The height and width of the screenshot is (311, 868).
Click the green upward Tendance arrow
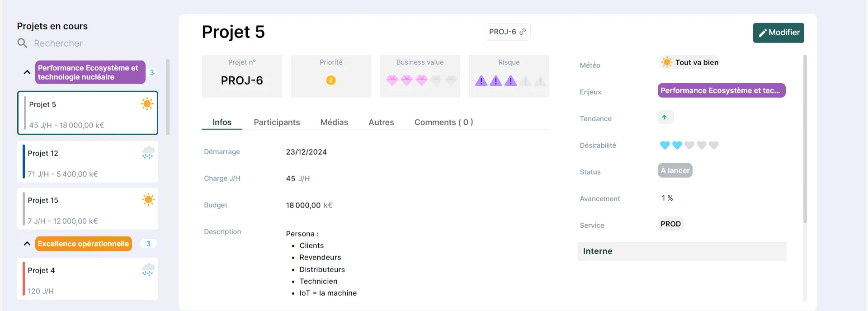(665, 118)
